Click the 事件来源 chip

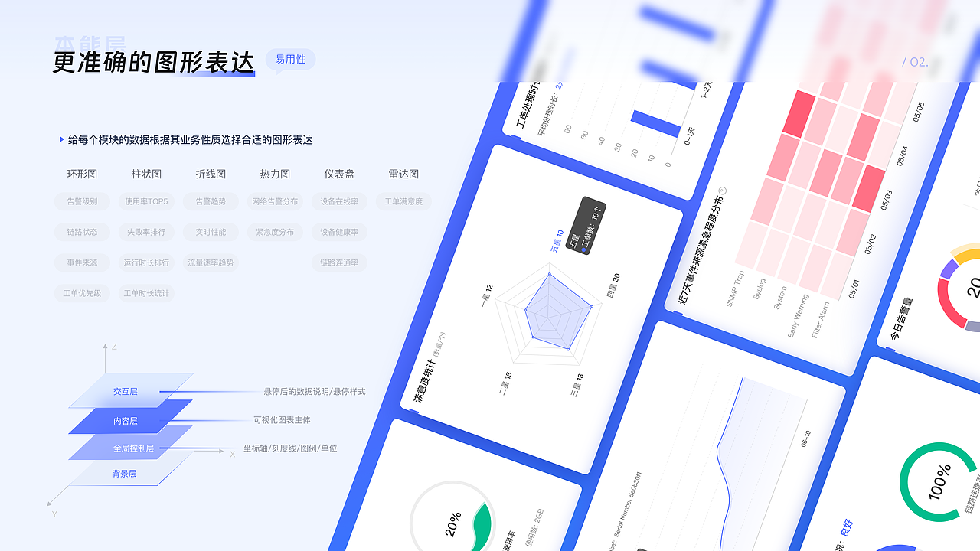tap(82, 262)
